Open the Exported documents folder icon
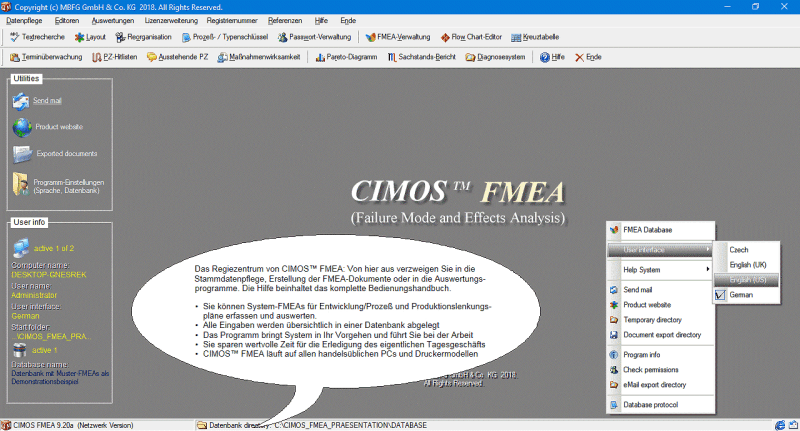The image size is (800, 431). click(22, 154)
